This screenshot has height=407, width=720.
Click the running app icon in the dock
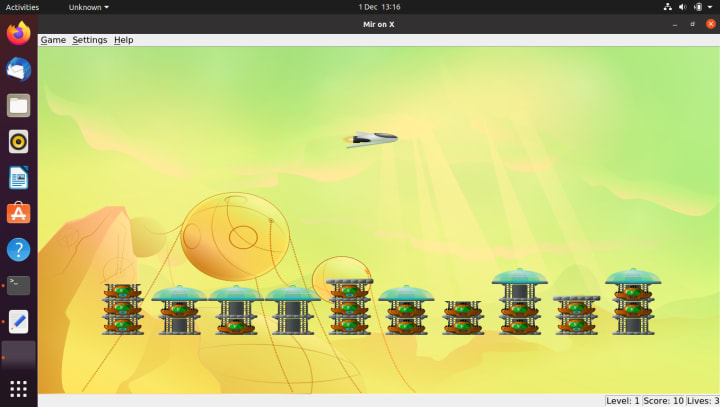18,357
